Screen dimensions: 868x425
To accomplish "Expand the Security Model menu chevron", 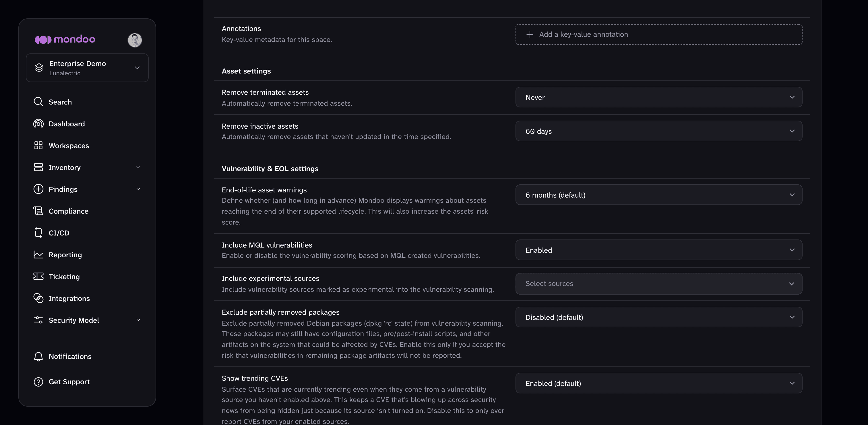I will click(x=138, y=320).
